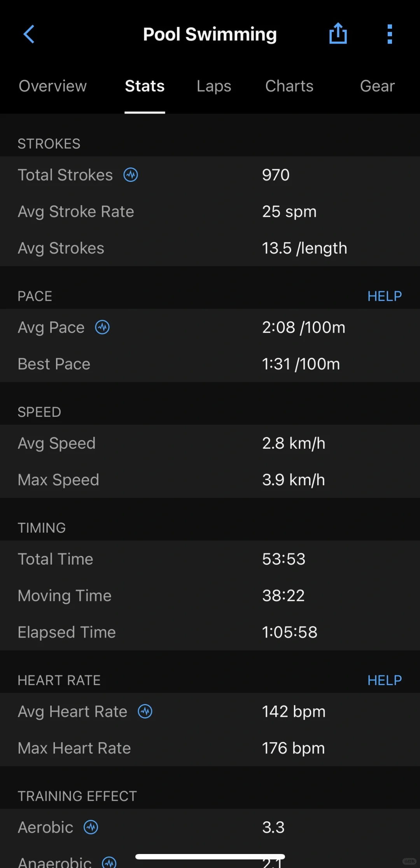420x868 pixels.
Task: Go to the Gear tab
Action: point(377,86)
